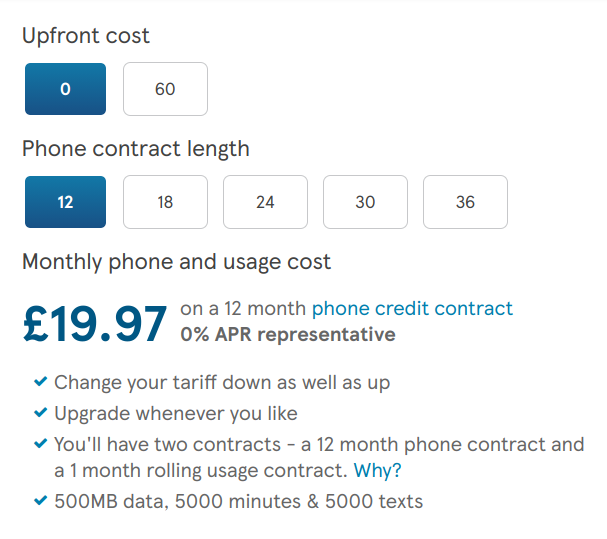Click the checkmark next to 500MB data
Screen dimensions: 607x539
point(40,500)
